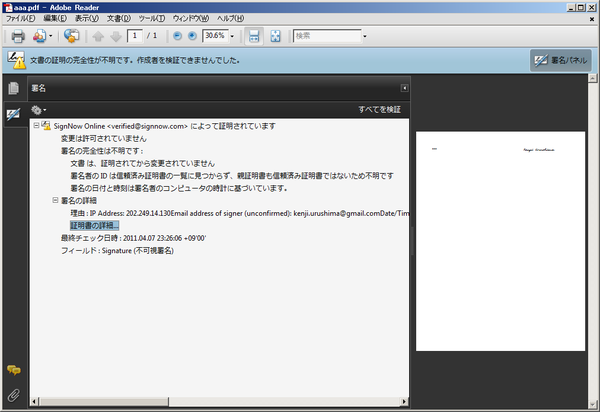Click the Print icon in toolbar

18,36
